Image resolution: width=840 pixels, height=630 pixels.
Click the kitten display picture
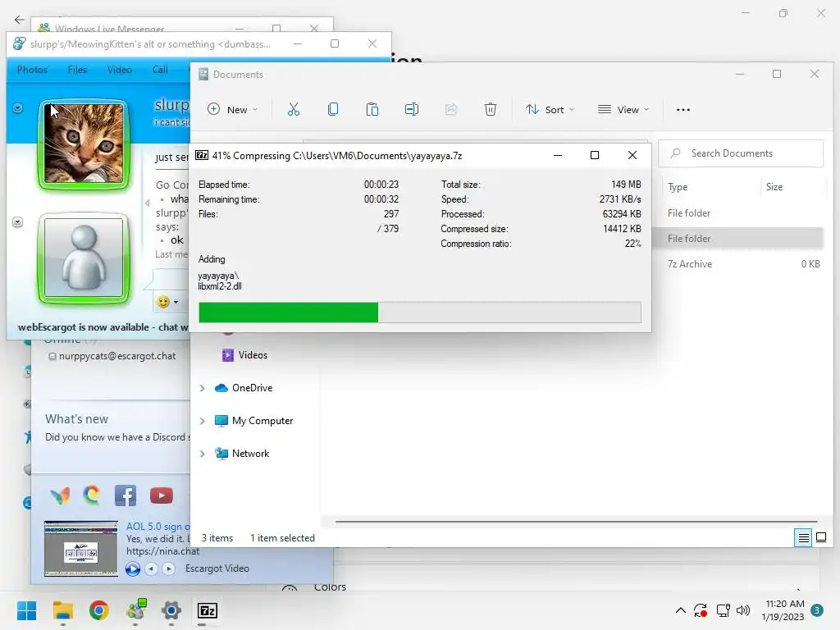[84, 144]
